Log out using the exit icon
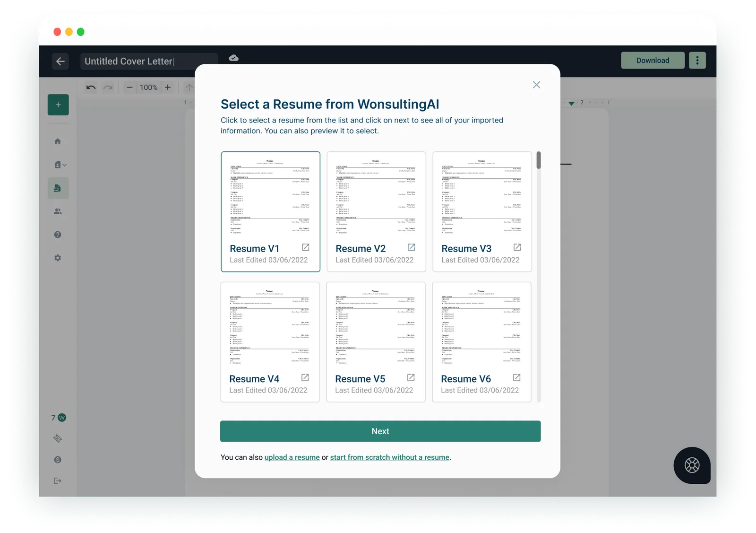The height and width of the screenshot is (533, 756). (58, 481)
